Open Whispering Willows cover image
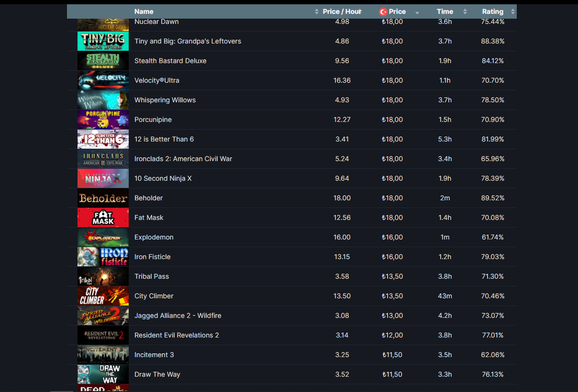Screen dimensions: 578x392 coord(103,100)
